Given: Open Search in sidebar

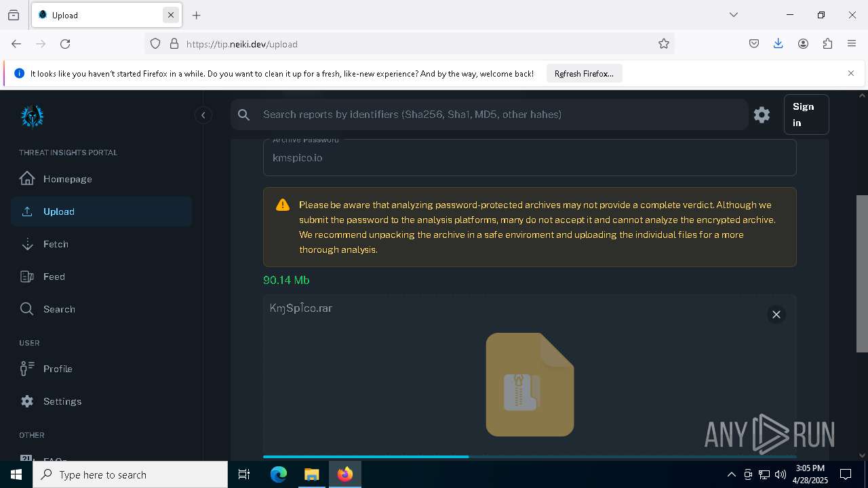Looking at the screenshot, I should click(x=102, y=309).
